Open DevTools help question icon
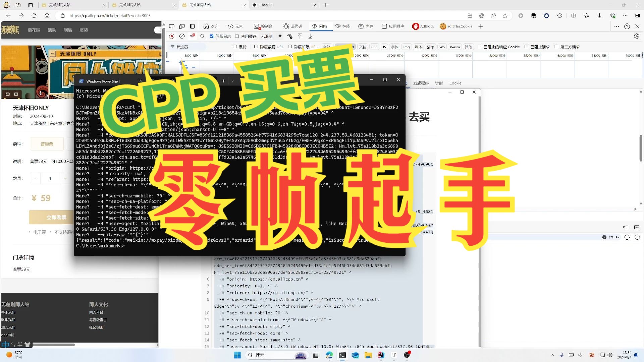 coord(627,26)
